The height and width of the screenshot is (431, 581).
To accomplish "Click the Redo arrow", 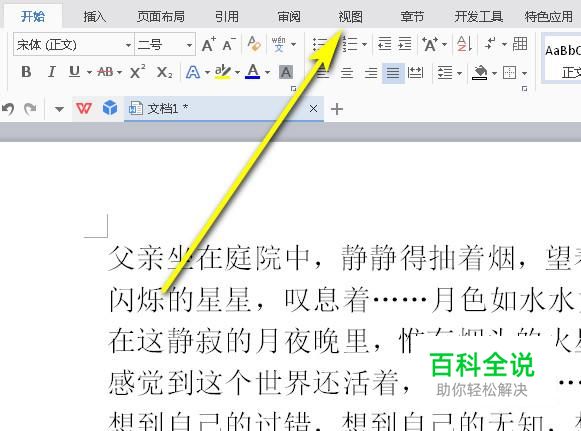I will [30, 109].
